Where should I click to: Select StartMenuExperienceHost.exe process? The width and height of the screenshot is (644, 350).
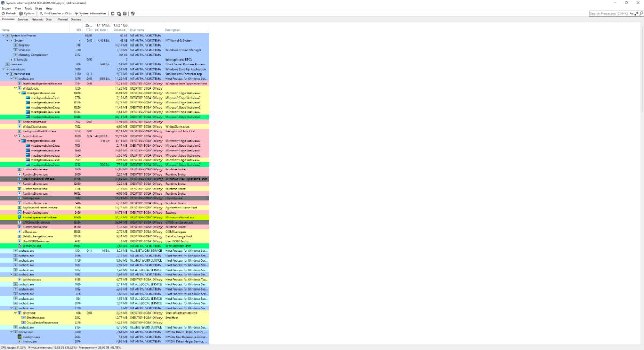click(105, 84)
